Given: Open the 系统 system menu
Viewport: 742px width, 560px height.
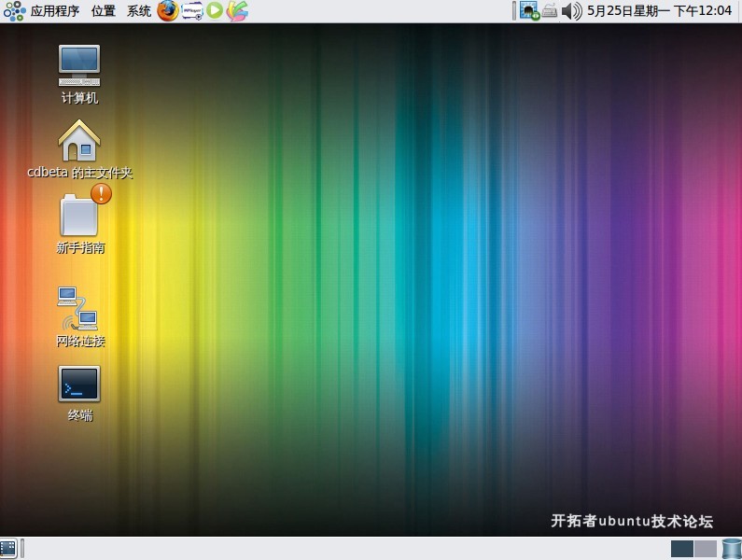Looking at the screenshot, I should [x=139, y=11].
